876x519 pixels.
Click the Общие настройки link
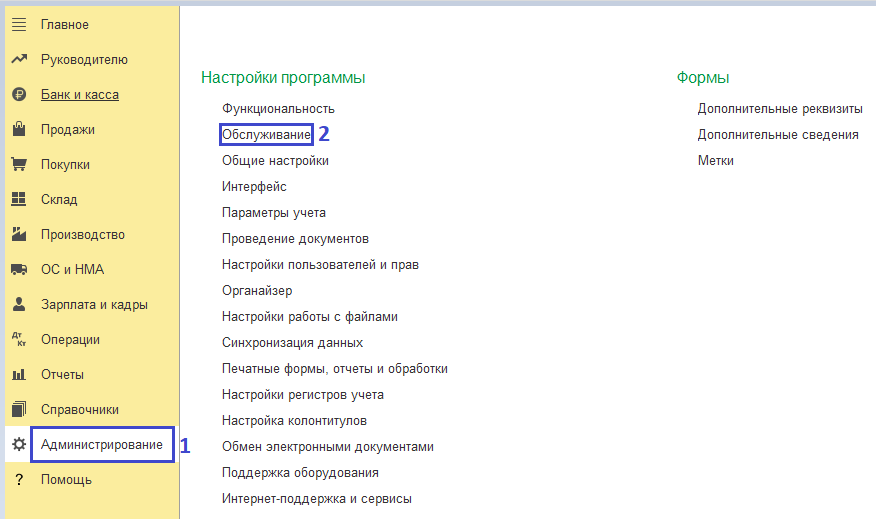(275, 160)
